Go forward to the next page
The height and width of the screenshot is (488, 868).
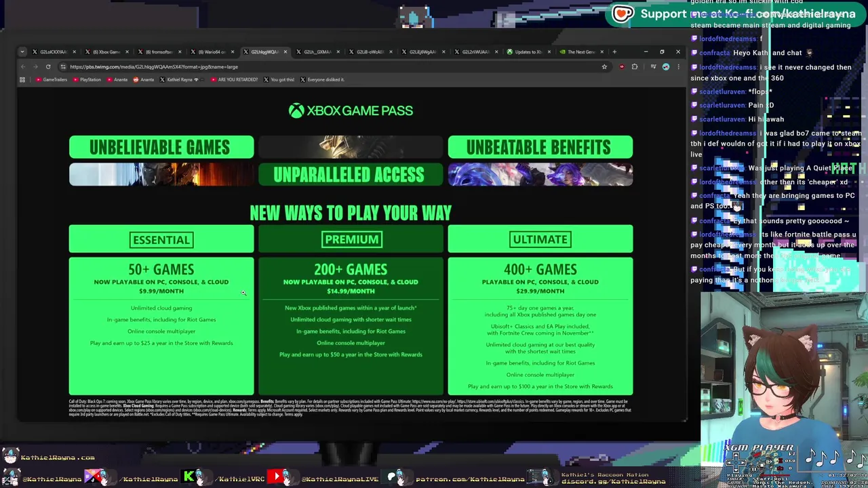tap(35, 66)
